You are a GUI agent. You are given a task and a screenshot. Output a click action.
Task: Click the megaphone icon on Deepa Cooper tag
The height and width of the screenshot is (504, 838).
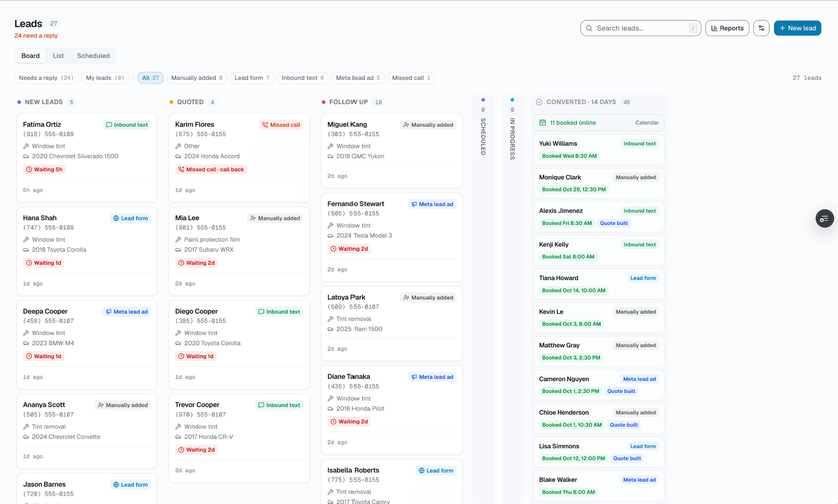click(109, 312)
